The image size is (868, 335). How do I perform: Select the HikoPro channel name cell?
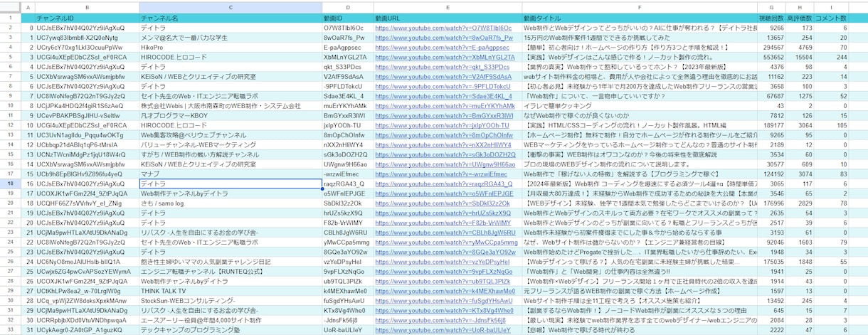click(231, 47)
